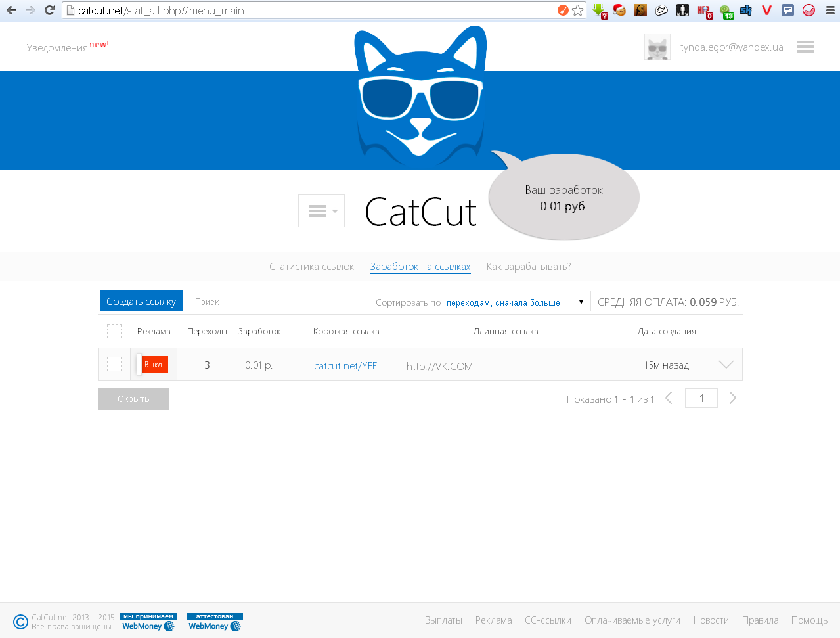Image resolution: width=840 pixels, height=638 pixels.
Task: Click the account email tynda.egor@yandex.ua
Action: pyautogui.click(x=732, y=47)
